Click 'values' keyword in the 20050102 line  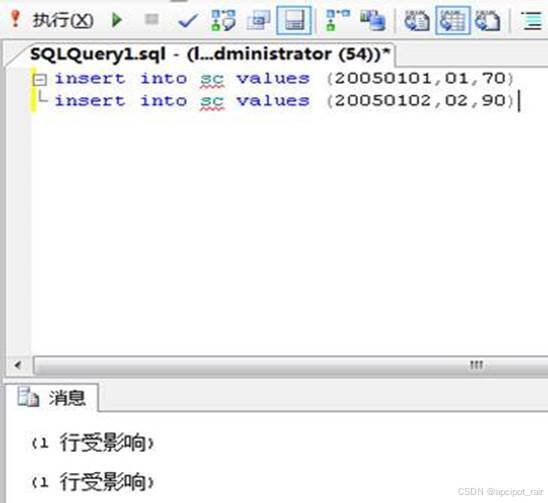[x=273, y=101]
